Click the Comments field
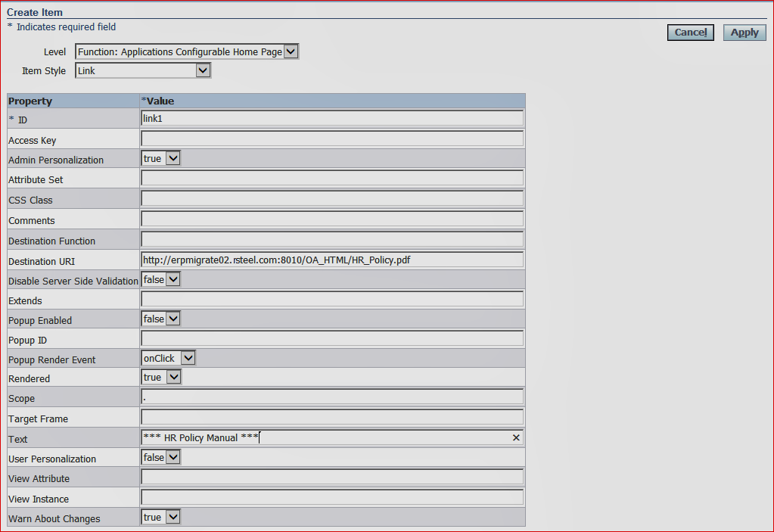The height and width of the screenshot is (532, 774). 331,218
